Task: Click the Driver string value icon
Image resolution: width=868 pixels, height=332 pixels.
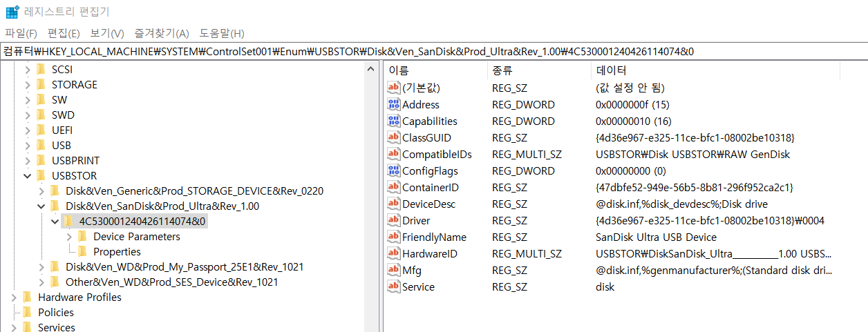Action: [394, 220]
